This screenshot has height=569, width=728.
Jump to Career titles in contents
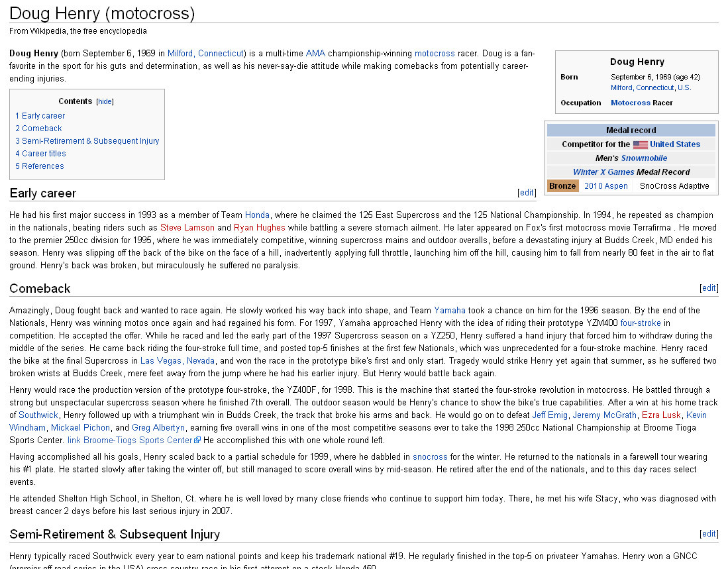(40, 153)
